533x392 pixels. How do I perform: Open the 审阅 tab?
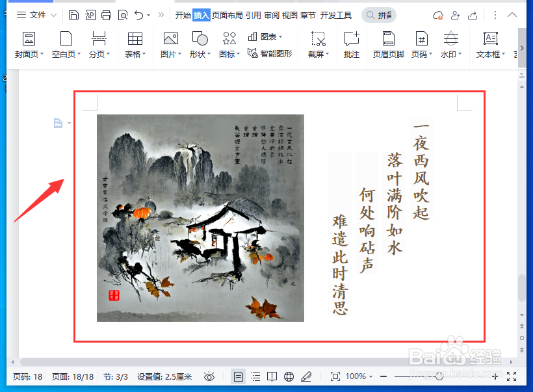pyautogui.click(x=272, y=16)
